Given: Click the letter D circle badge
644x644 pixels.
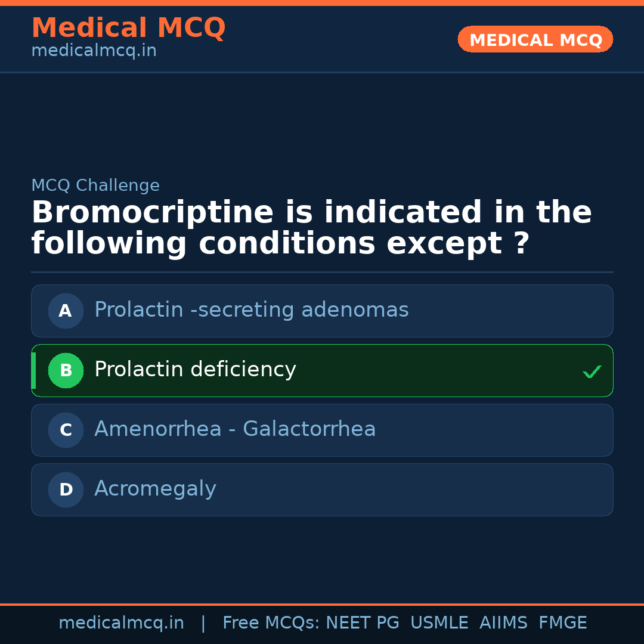Looking at the screenshot, I should coord(66,490).
